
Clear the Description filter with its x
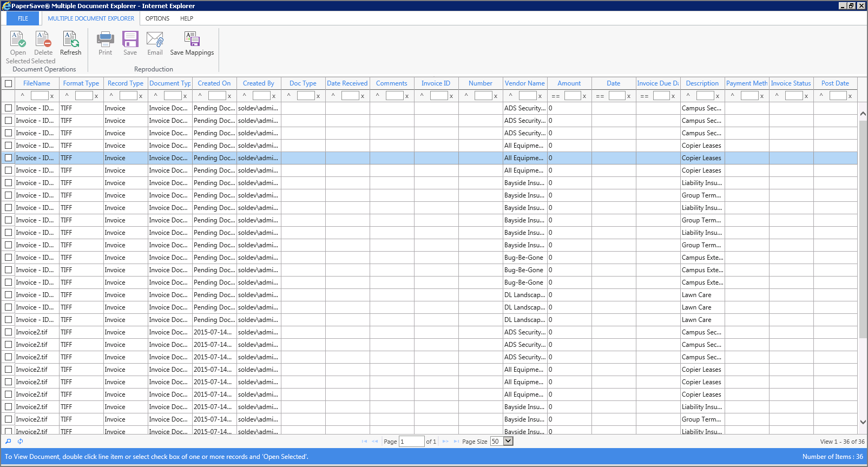(x=718, y=96)
